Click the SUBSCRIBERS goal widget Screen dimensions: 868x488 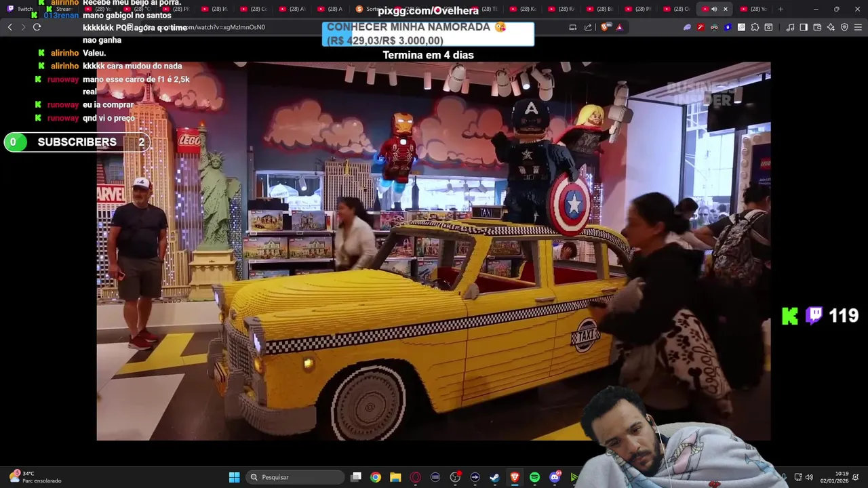pyautogui.click(x=76, y=142)
